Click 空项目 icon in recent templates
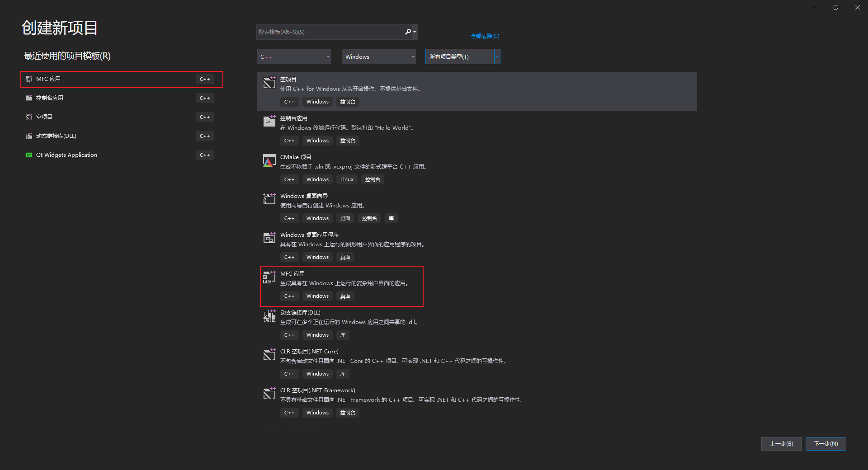The height and width of the screenshot is (470, 868). pos(29,117)
